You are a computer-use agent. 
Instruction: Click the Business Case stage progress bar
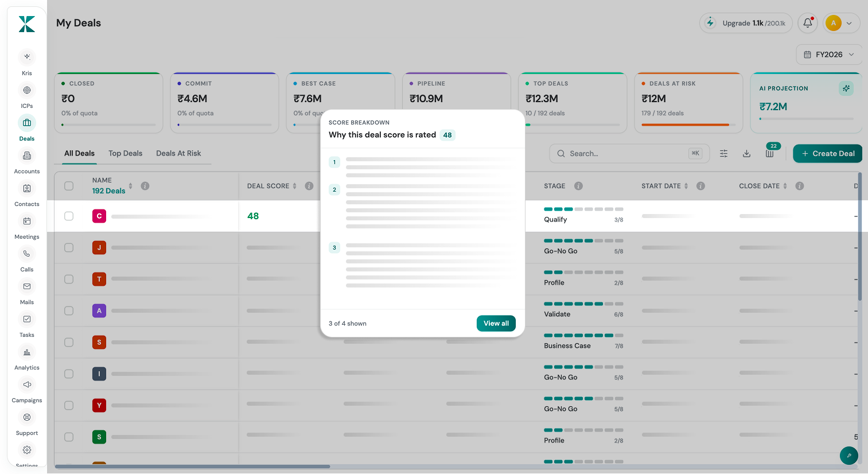click(583, 335)
